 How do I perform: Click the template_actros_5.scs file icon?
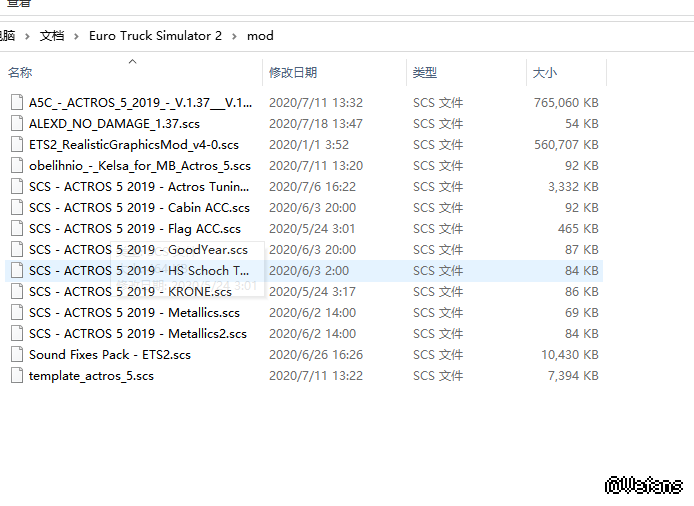[17, 376]
